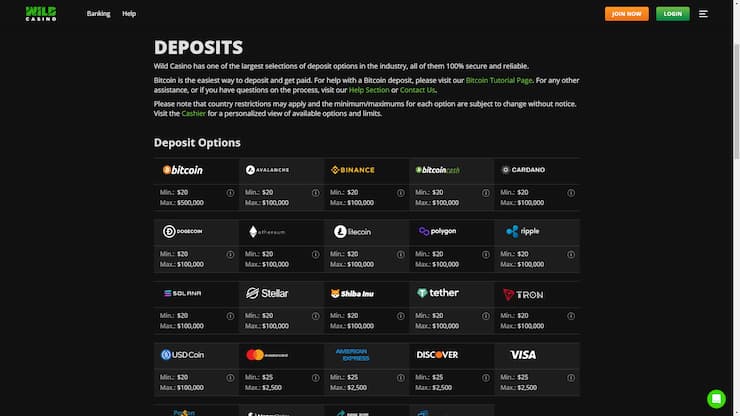Select the Tether deposit logo
Image resolution: width=740 pixels, height=416 pixels.
pos(437,293)
